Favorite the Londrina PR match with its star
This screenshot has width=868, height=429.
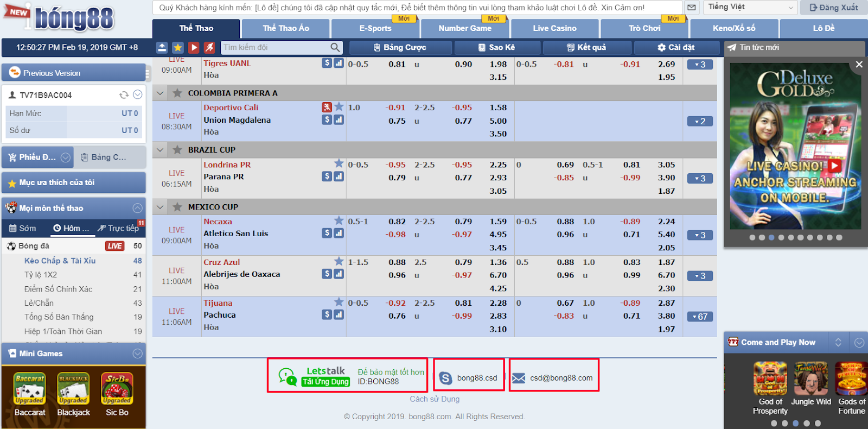(339, 163)
